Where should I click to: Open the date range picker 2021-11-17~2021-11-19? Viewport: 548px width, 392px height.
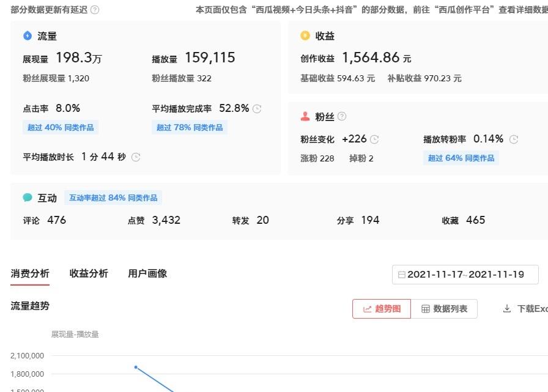click(465, 275)
